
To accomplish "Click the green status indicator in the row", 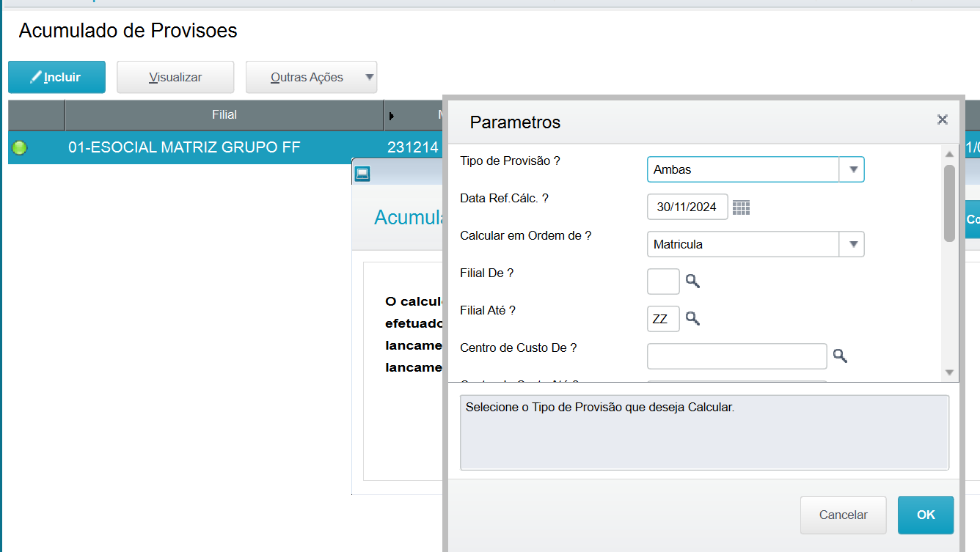I will [20, 147].
